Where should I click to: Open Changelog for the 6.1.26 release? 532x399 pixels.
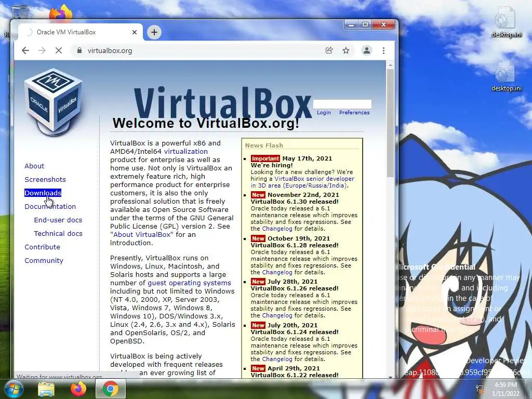coord(277,315)
